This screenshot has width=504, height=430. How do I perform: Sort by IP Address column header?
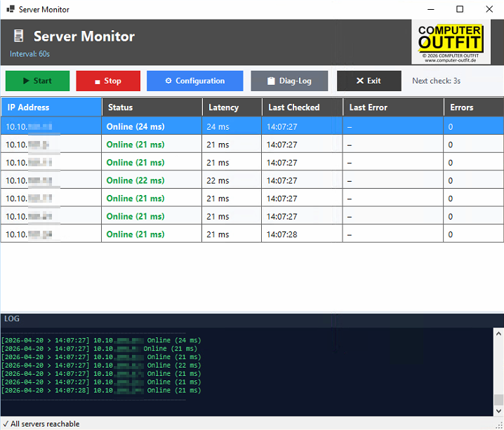[x=51, y=107]
